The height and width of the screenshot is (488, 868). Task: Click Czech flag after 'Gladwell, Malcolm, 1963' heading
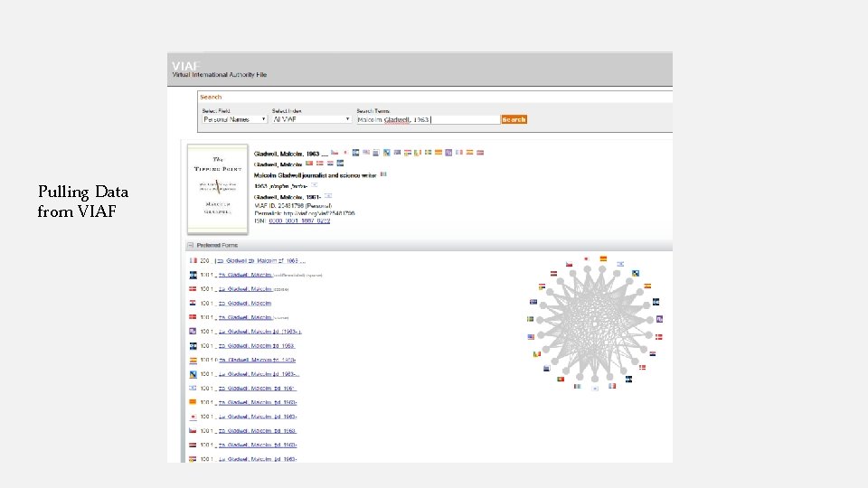tap(335, 153)
